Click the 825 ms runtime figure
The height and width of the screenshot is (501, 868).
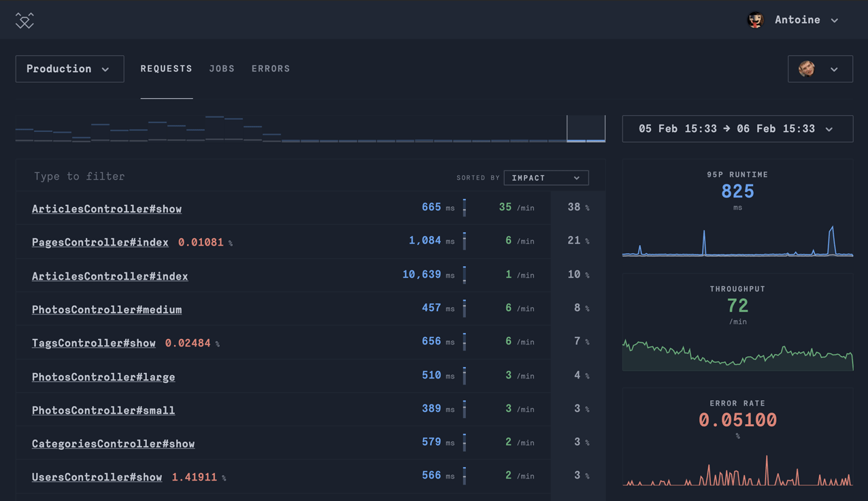pyautogui.click(x=737, y=192)
